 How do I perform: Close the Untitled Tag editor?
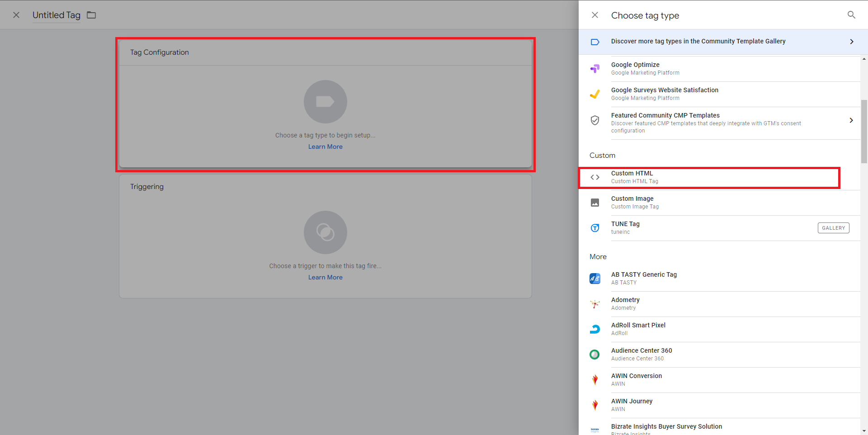click(x=16, y=15)
